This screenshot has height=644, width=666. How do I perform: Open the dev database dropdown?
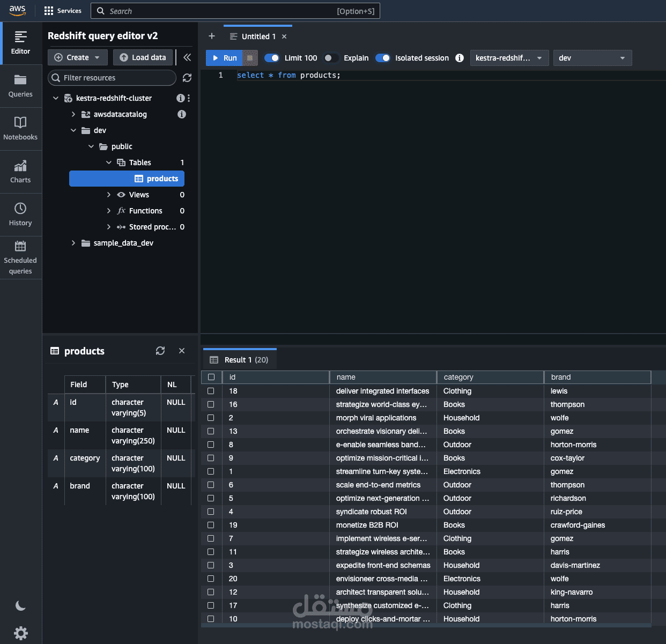(593, 58)
